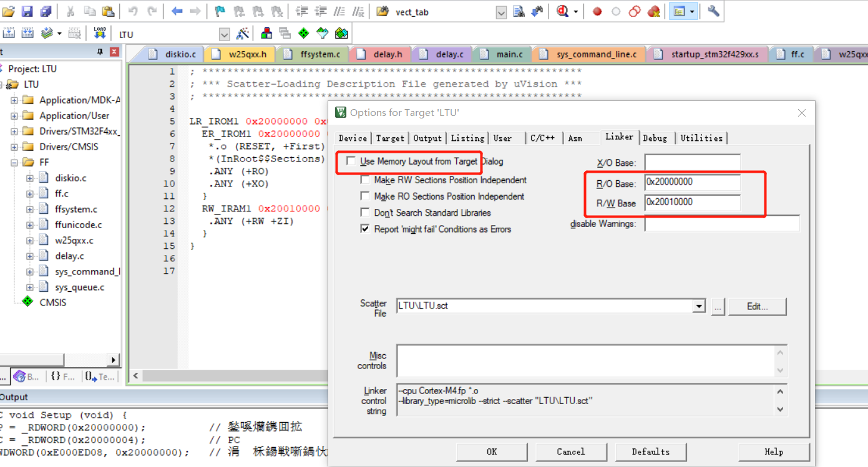
Task: Click the R/O Base input field
Action: tap(692, 182)
